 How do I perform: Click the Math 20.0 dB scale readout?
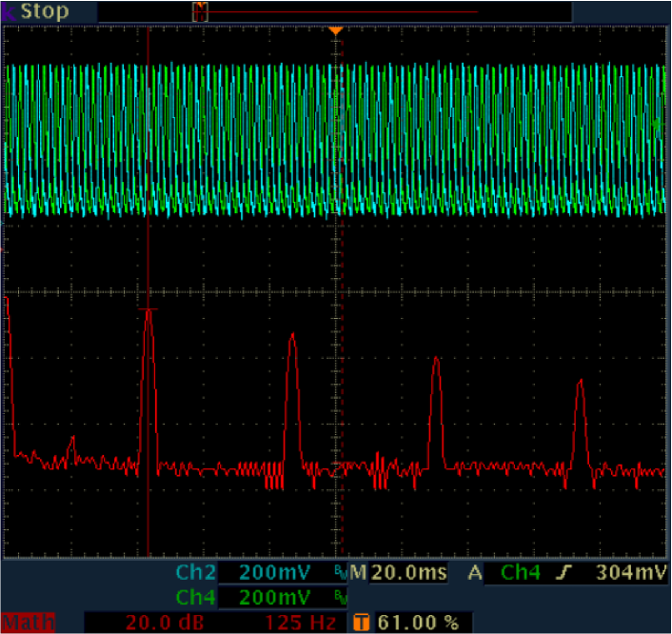tap(157, 623)
